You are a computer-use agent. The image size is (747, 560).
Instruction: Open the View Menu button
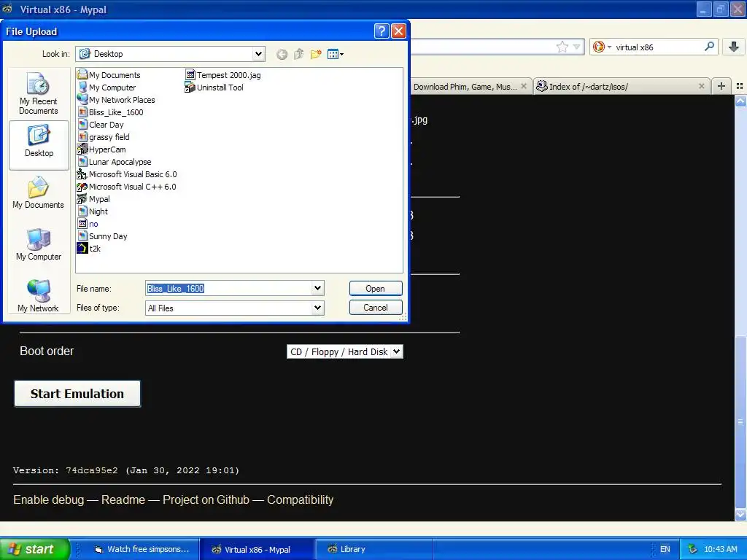(x=336, y=54)
